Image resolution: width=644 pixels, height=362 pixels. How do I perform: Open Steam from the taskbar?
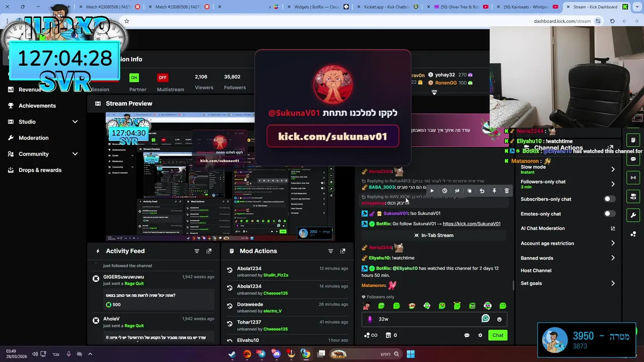(x=232, y=354)
